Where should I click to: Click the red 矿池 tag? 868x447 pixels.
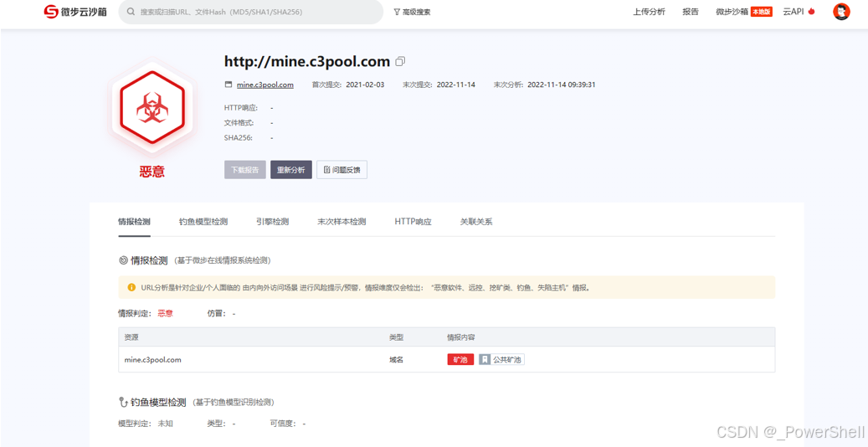[x=460, y=359]
